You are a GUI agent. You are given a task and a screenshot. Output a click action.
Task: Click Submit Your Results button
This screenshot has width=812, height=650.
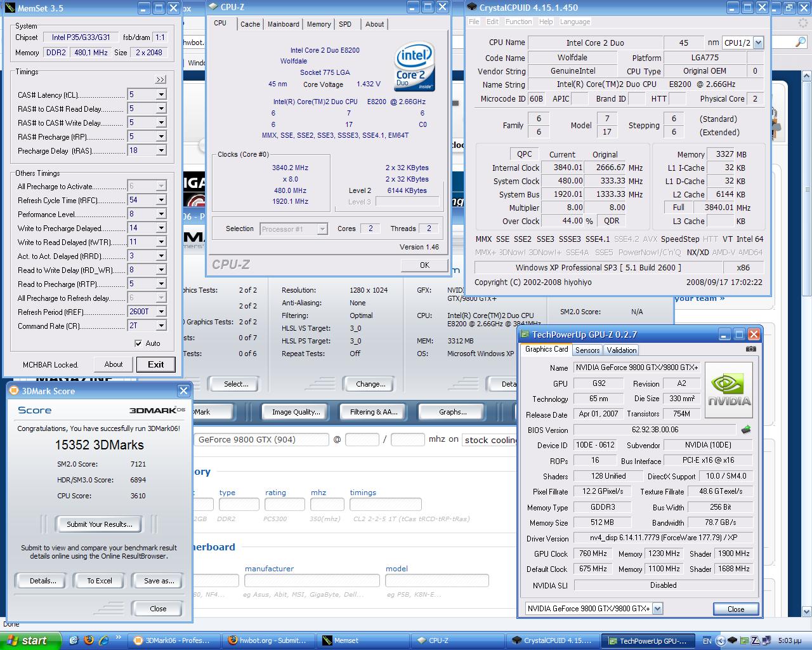[x=100, y=524]
